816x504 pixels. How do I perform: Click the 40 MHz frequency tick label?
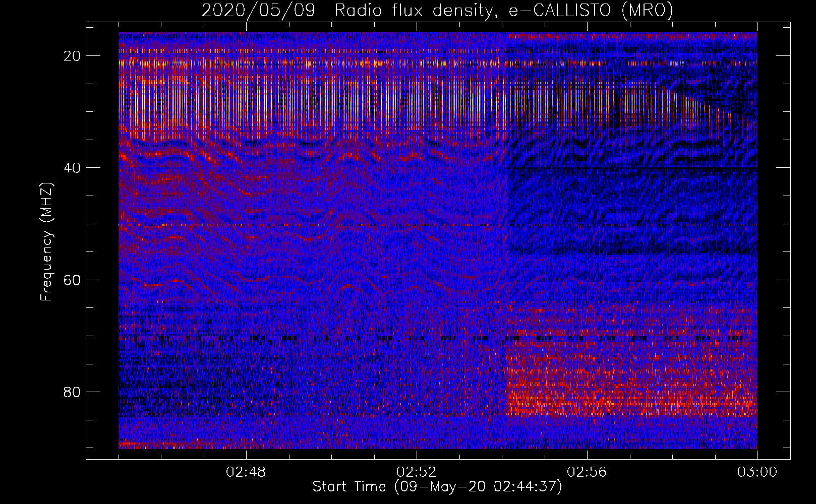coord(73,168)
